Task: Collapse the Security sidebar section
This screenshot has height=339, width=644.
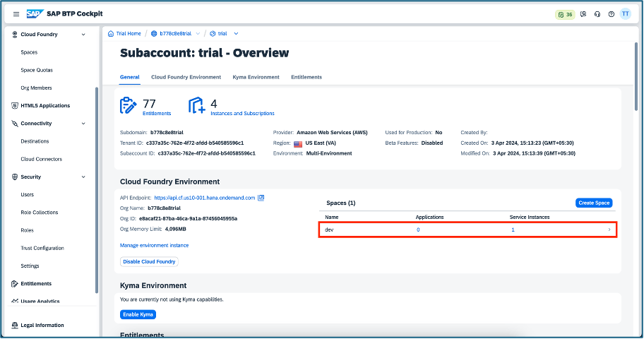Action: [x=83, y=177]
